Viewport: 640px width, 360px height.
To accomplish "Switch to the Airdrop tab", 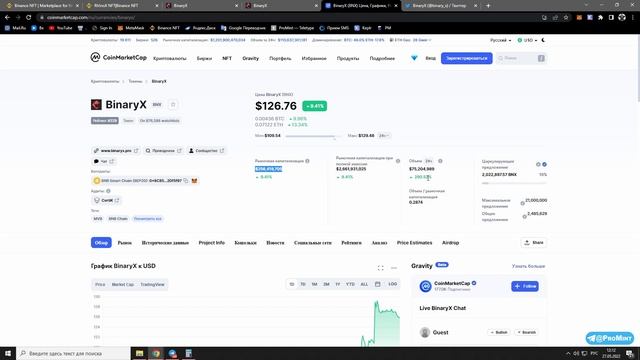I will click(450, 242).
